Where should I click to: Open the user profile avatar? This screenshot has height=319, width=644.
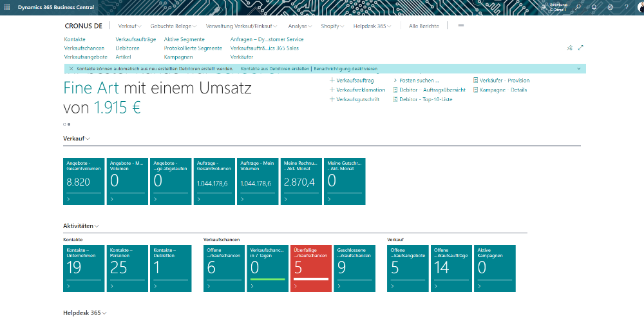point(641,7)
